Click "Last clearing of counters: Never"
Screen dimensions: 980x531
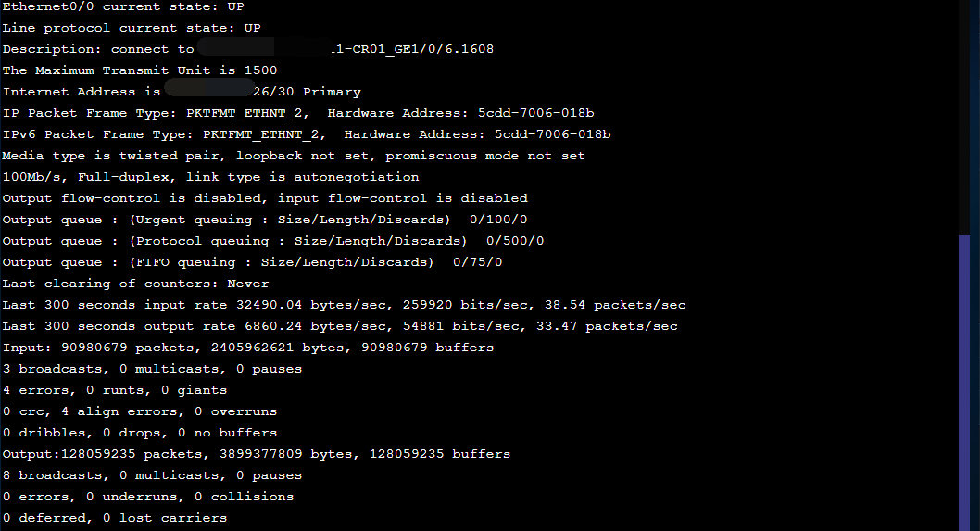tap(136, 284)
